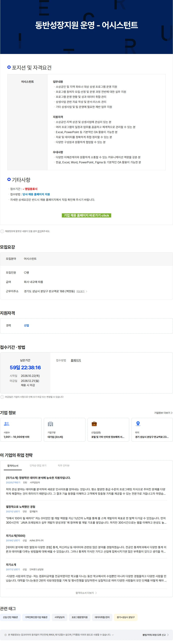The height and width of the screenshot is (644, 173).
Task: Switch to 인적성·면접 후기 tab
Action: click(38, 466)
